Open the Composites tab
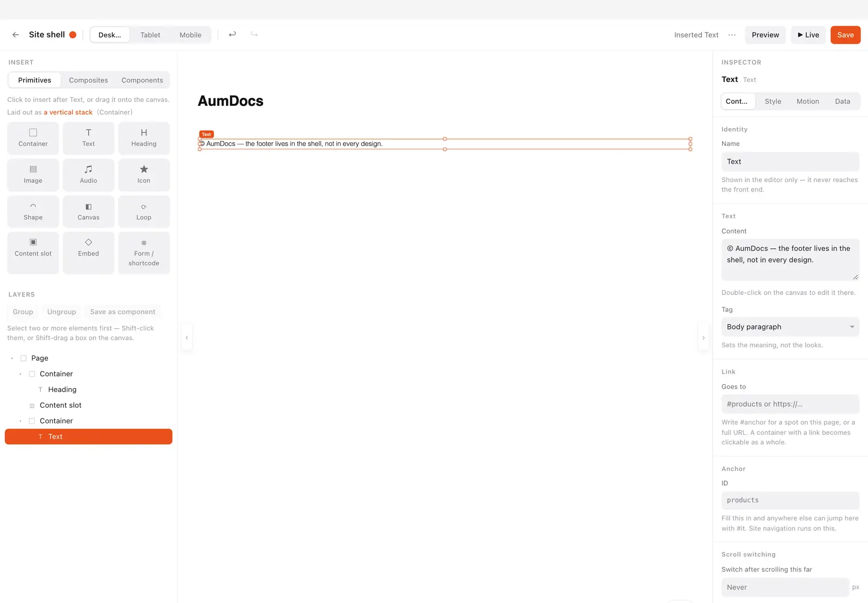Screen dimensions: 868x603 (88, 80)
